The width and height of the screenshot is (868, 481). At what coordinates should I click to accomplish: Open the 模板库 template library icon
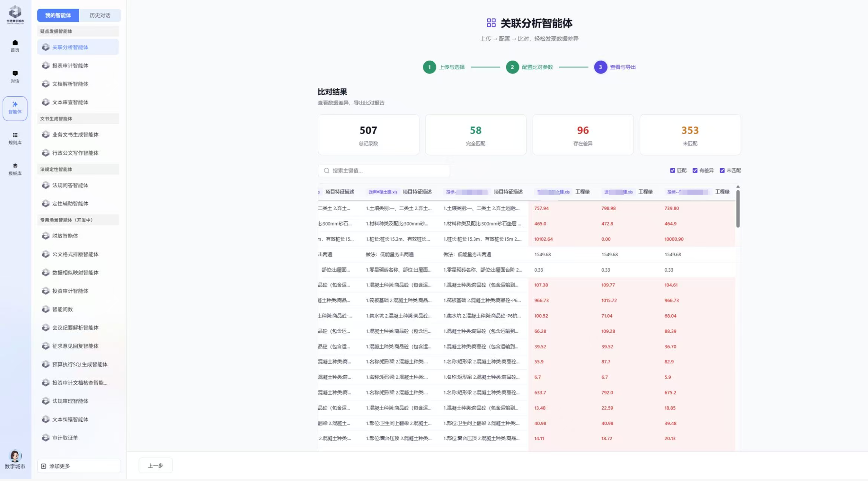coord(15,166)
